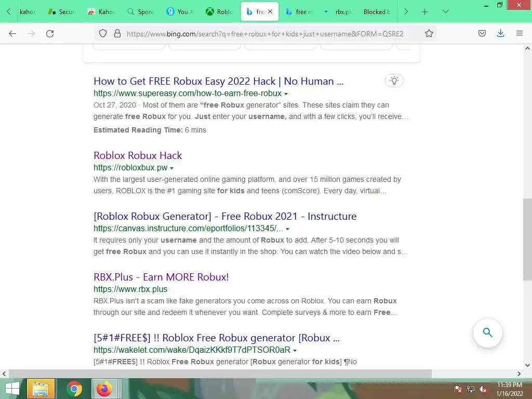
Task: Click the muted volume tray icon
Action: click(483, 389)
